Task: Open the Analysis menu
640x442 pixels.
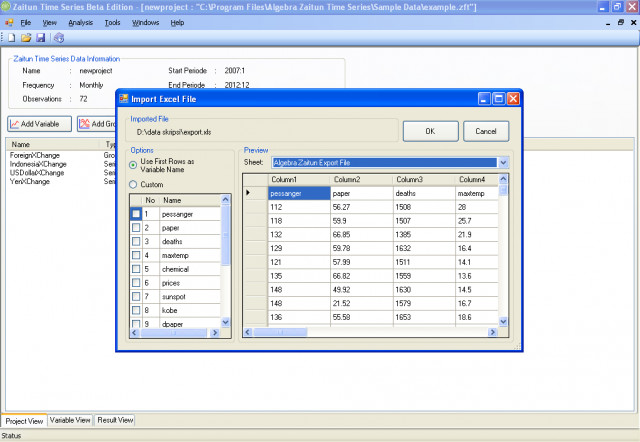Action: tap(81, 22)
